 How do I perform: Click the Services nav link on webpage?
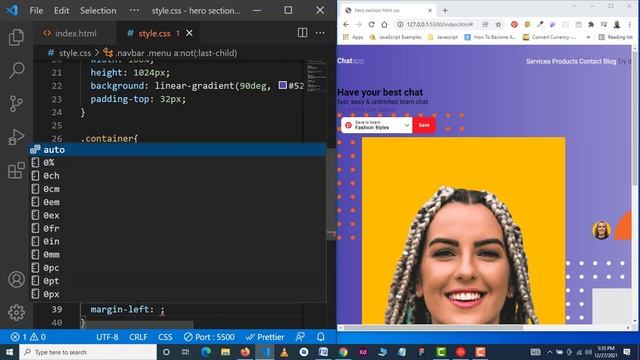538,61
